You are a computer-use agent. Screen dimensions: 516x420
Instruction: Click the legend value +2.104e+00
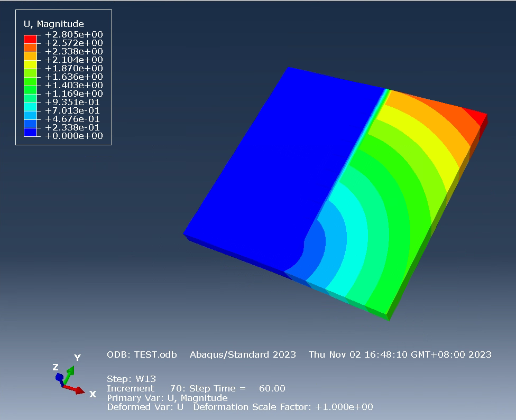click(x=73, y=60)
